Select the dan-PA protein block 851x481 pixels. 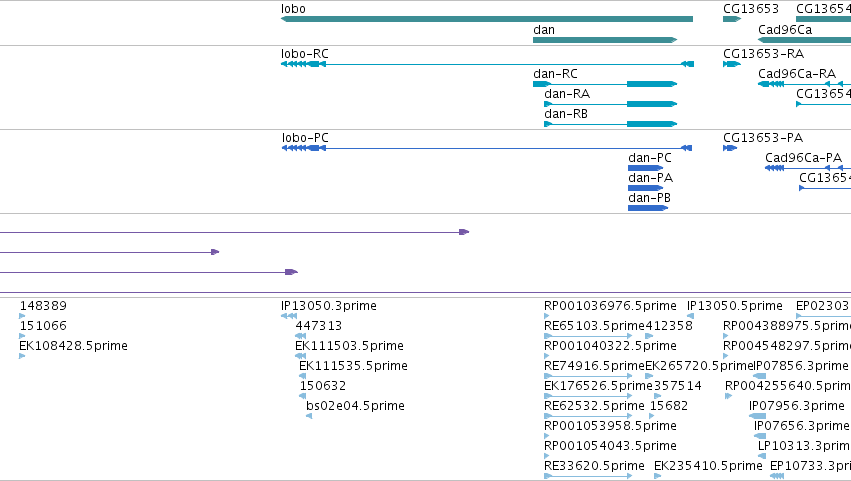click(645, 188)
